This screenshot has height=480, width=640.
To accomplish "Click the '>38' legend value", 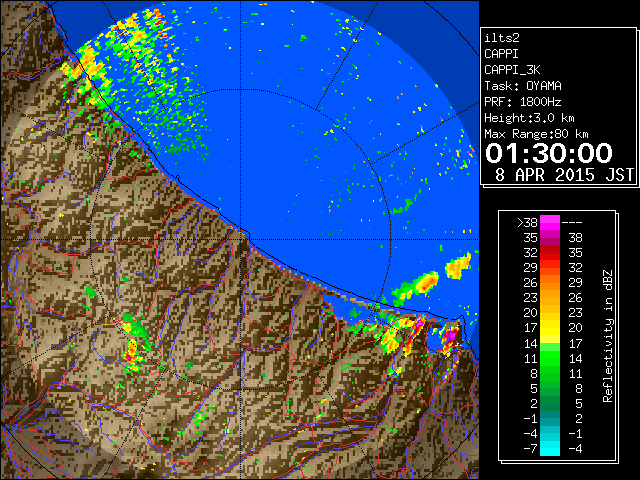I will point(527,223).
